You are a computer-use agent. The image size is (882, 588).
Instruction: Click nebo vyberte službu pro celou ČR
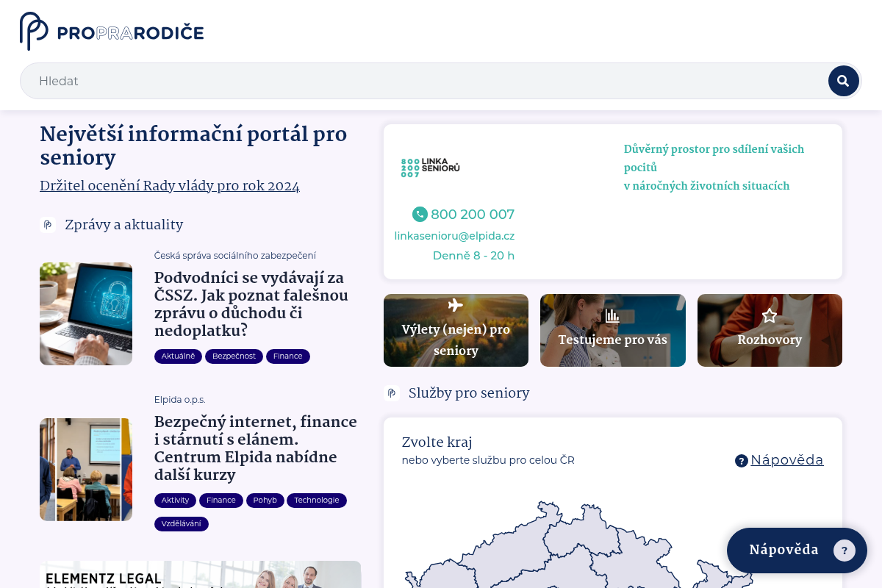(x=488, y=460)
